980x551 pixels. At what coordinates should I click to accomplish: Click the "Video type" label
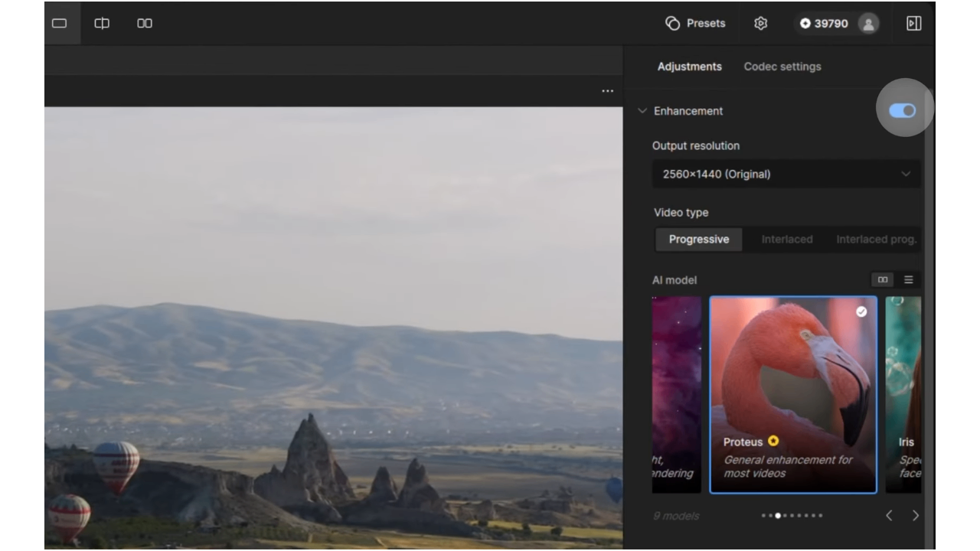681,213
